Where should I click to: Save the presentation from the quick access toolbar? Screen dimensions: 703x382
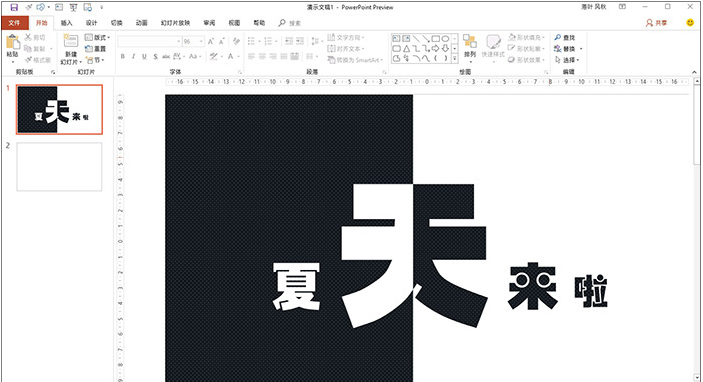(14, 7)
